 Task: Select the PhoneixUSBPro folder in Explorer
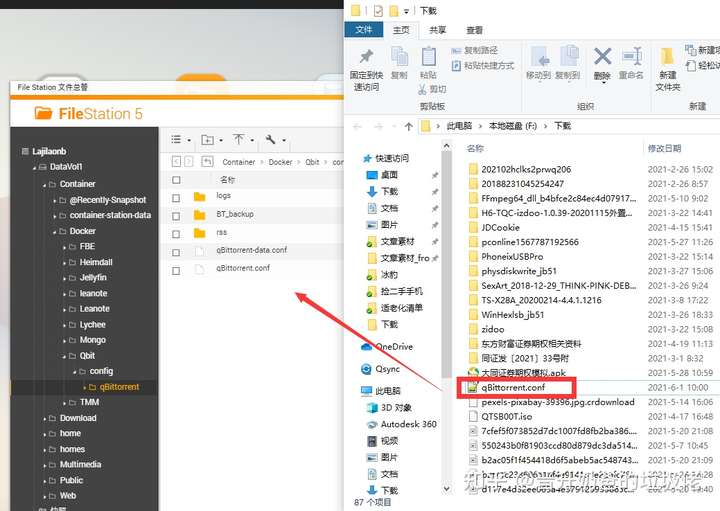(512, 257)
